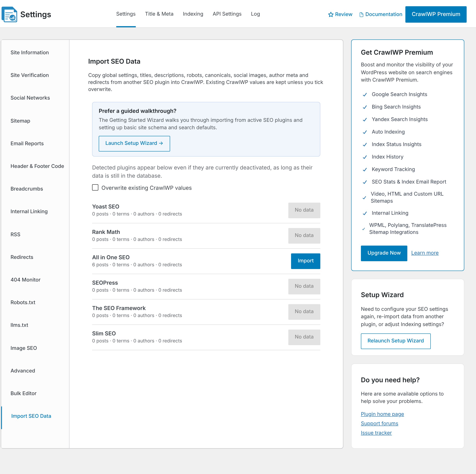Open Header & Footer Code section

(x=37, y=166)
